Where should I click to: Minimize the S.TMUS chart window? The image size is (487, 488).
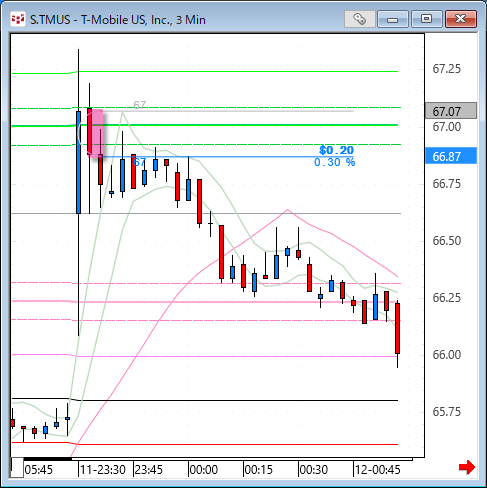click(393, 19)
